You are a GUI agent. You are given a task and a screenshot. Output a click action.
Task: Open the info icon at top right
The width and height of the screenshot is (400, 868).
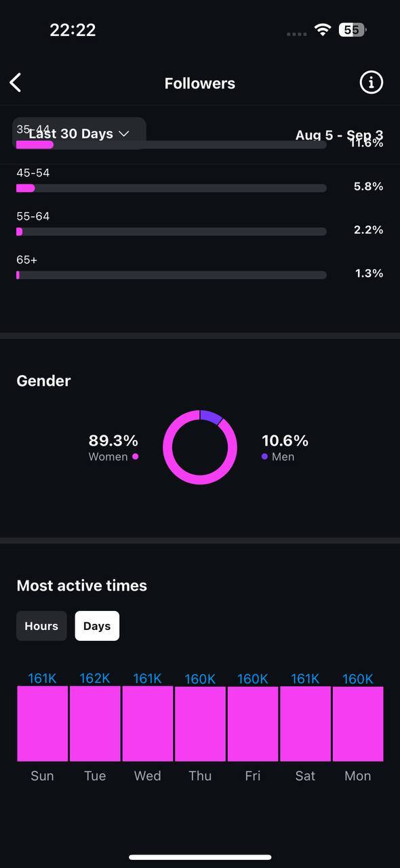371,83
